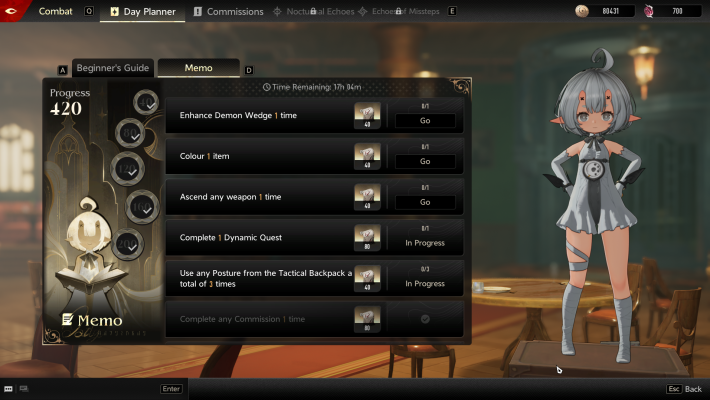710x400 pixels.
Task: Switch to the Combat tab
Action: pyautogui.click(x=55, y=11)
